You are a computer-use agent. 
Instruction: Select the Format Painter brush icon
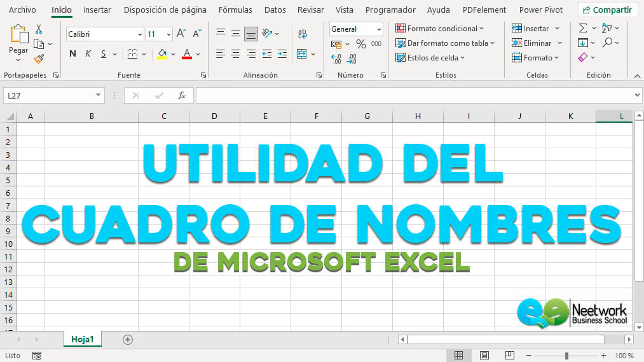click(x=39, y=59)
